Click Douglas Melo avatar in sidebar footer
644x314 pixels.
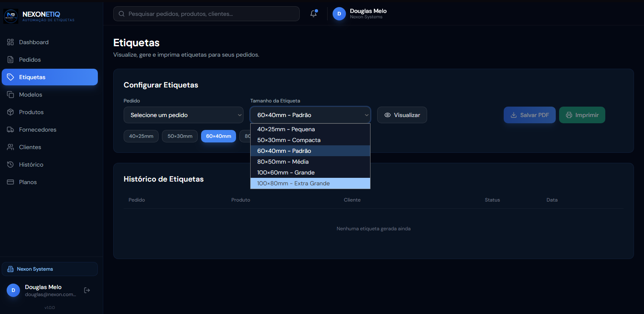pyautogui.click(x=13, y=290)
